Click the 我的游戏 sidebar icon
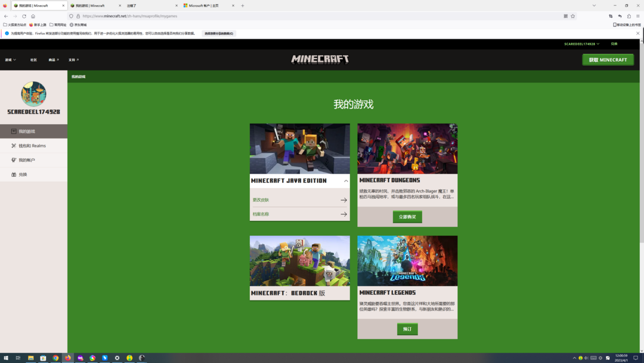The image size is (644, 363). click(x=14, y=131)
